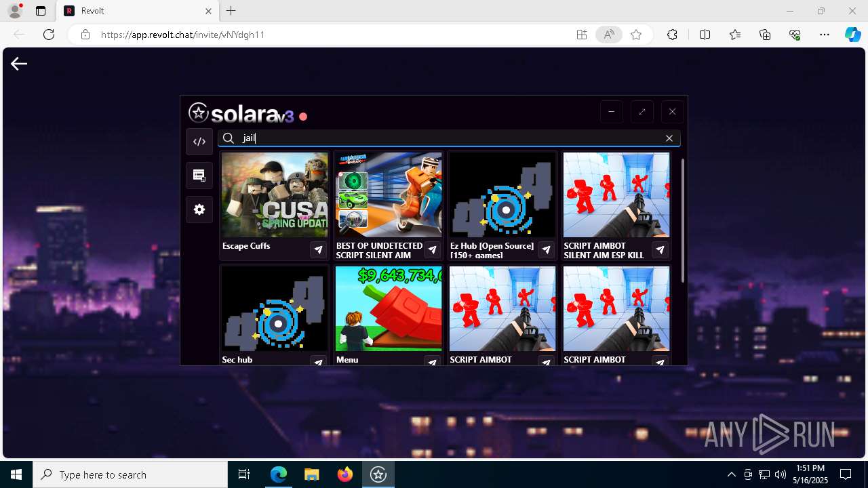This screenshot has height=488, width=868.
Task: Open Task View on the taskbar
Action: 244,474
